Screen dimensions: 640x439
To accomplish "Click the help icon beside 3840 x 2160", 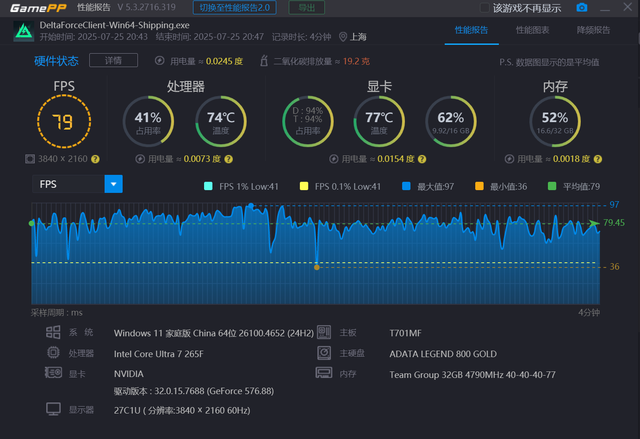I will [x=95, y=159].
